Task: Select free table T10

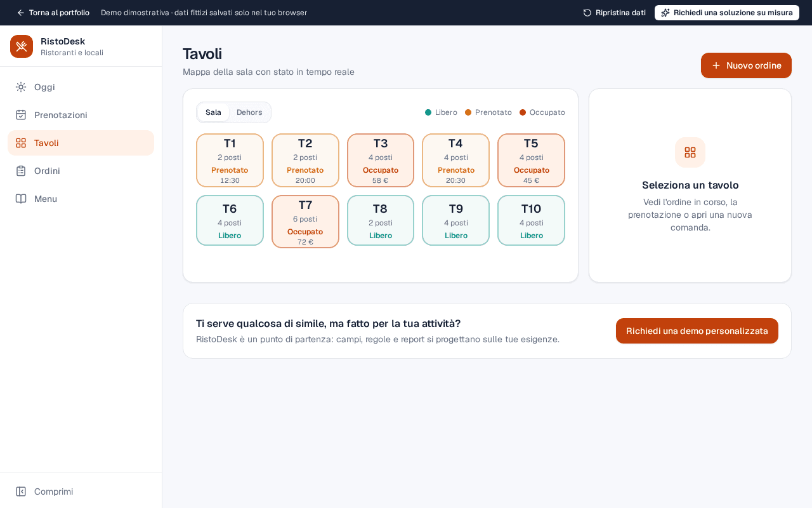Action: (x=531, y=220)
